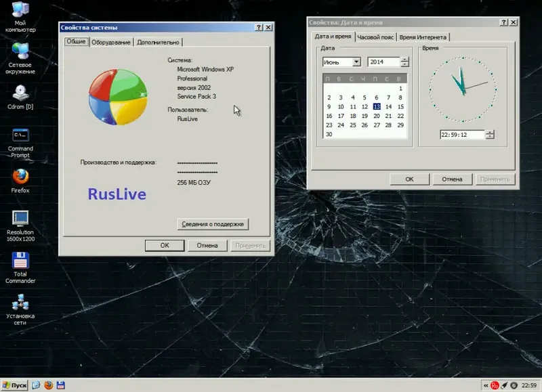Click the time field showing 22:59:12
Screen dimensions: 542x392
pos(462,135)
